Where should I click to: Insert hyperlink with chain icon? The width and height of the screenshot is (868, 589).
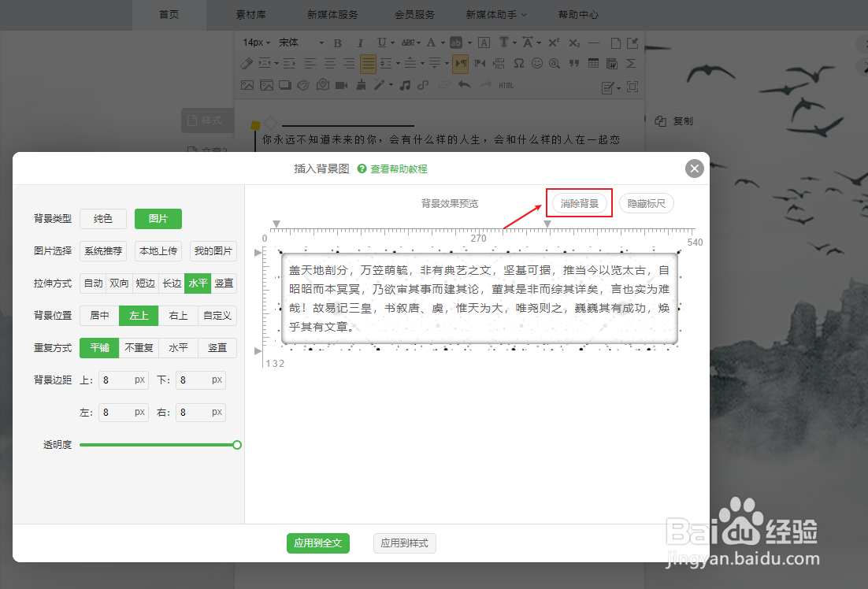click(423, 85)
